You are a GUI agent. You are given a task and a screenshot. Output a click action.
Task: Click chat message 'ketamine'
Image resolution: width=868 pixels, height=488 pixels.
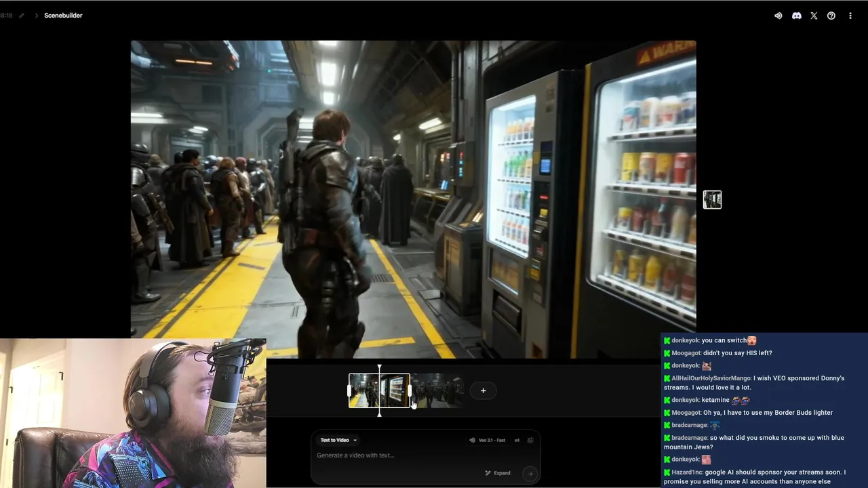[x=716, y=400]
